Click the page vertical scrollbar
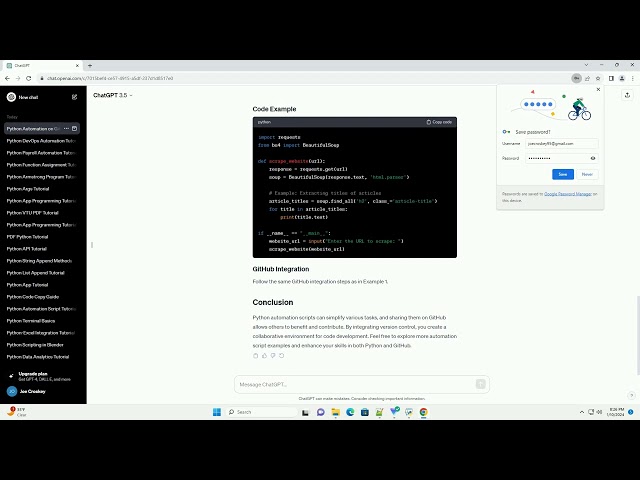This screenshot has width=640, height=480. point(638,335)
